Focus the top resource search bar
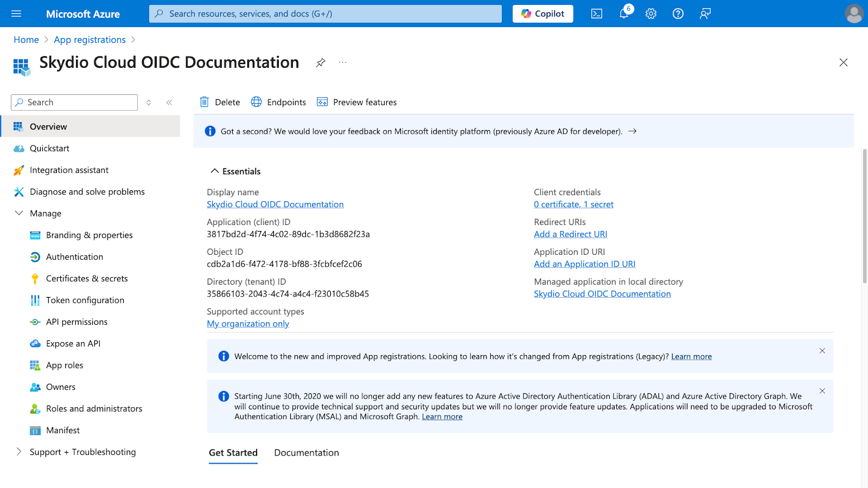868x488 pixels. 325,14
